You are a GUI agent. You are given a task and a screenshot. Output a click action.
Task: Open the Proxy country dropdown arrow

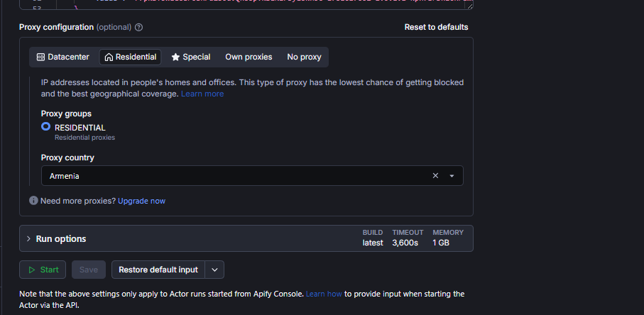[452, 176]
